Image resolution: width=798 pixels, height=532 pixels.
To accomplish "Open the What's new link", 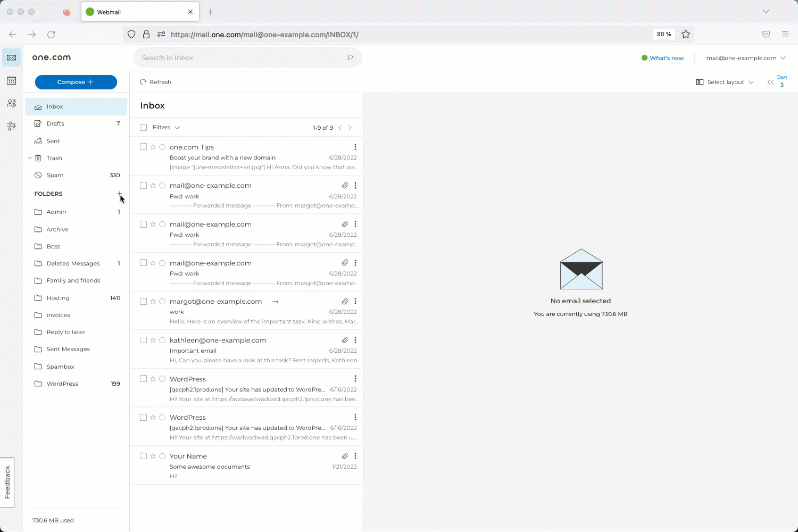I will tap(666, 57).
